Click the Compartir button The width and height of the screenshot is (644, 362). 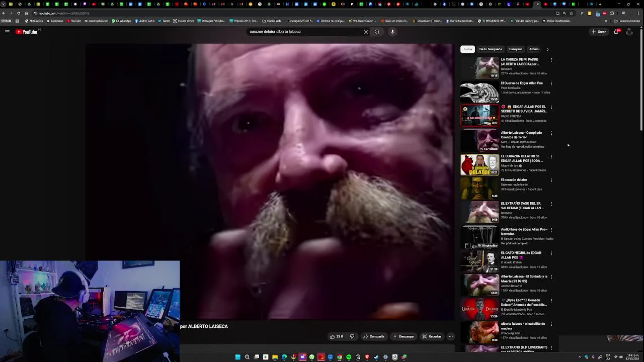374,336
